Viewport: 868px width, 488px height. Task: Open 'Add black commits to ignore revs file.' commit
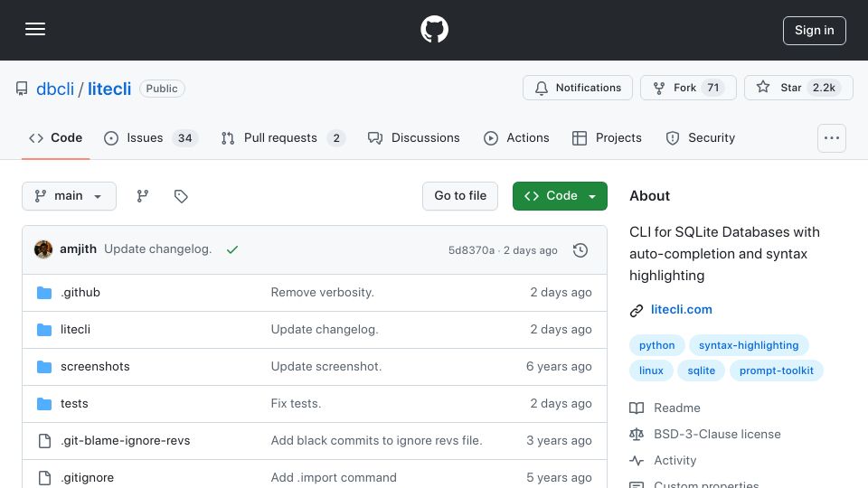click(376, 440)
